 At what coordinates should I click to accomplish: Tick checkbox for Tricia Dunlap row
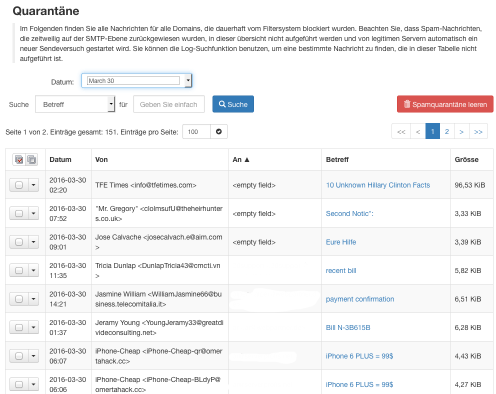19,270
